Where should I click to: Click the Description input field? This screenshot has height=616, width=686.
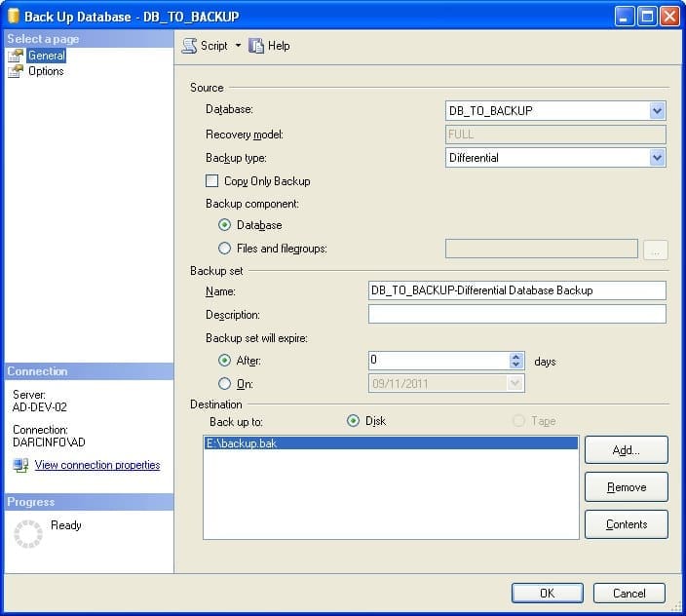pos(517,314)
